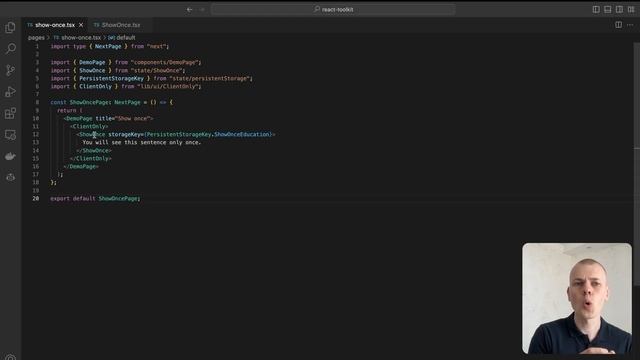Toggle the bottom panel layout icon

point(607,9)
